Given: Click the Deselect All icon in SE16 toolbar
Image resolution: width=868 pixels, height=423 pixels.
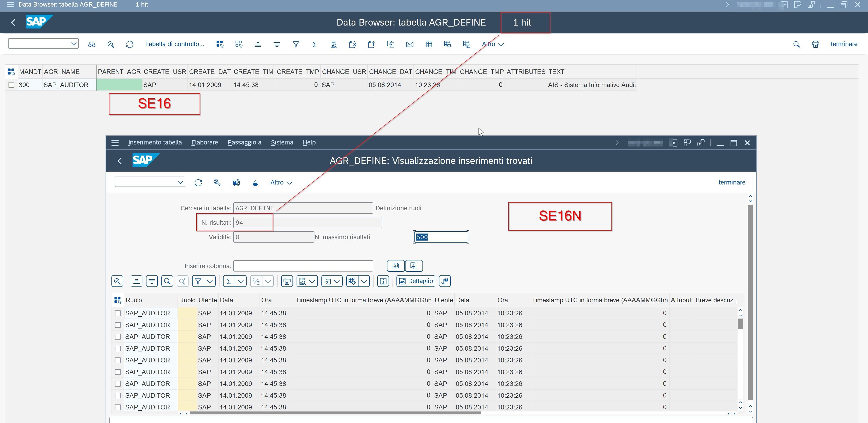Looking at the screenshot, I should [239, 44].
